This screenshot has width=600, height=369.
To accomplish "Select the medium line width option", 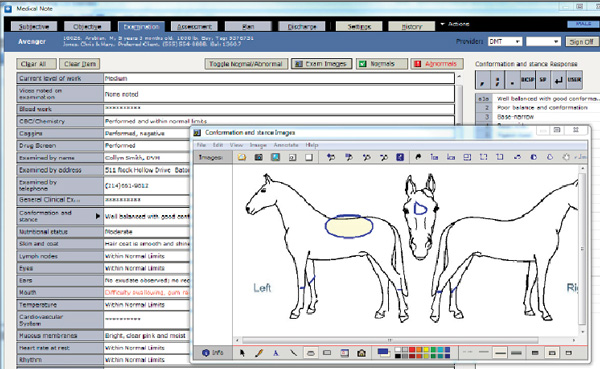I will tap(500, 353).
